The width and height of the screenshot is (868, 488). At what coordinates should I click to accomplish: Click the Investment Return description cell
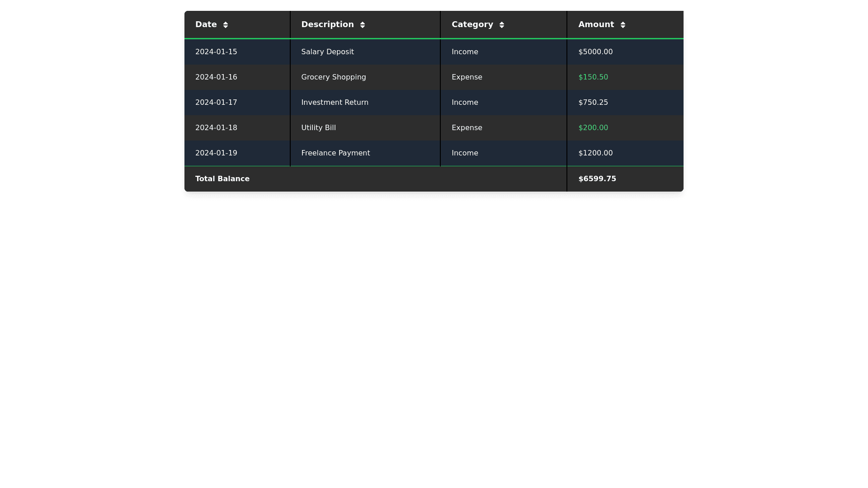pos(335,102)
